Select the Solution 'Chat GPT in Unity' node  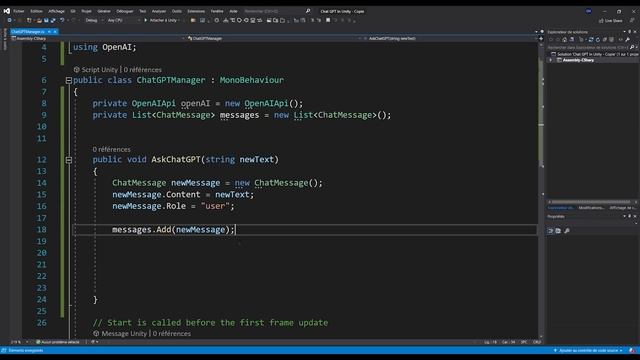[x=595, y=54]
